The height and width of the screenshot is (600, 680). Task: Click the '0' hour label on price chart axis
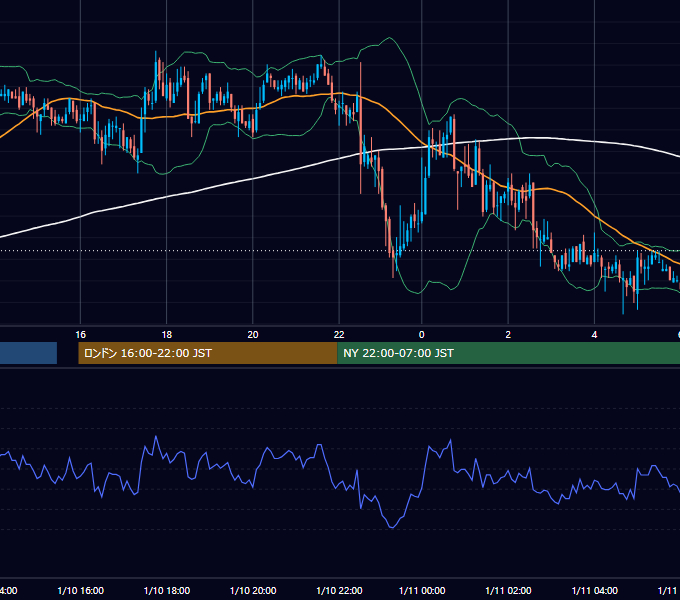tap(422, 335)
